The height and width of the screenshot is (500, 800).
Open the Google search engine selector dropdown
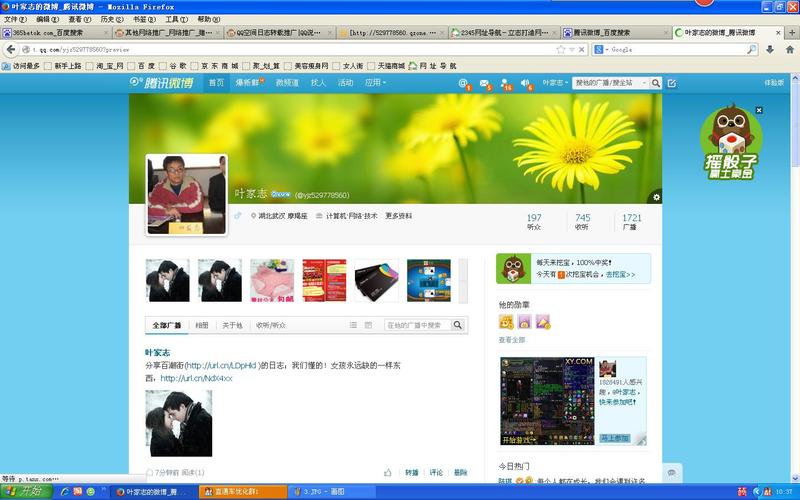pyautogui.click(x=600, y=49)
